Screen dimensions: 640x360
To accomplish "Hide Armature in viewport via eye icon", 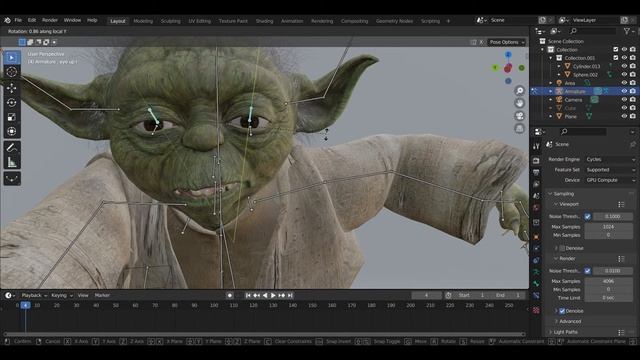I will click(624, 91).
